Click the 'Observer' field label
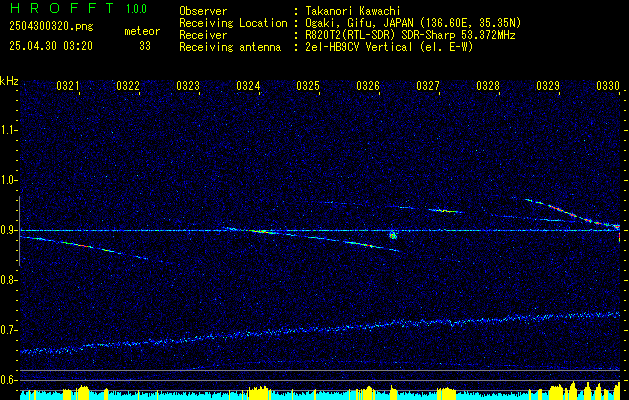 pos(203,11)
